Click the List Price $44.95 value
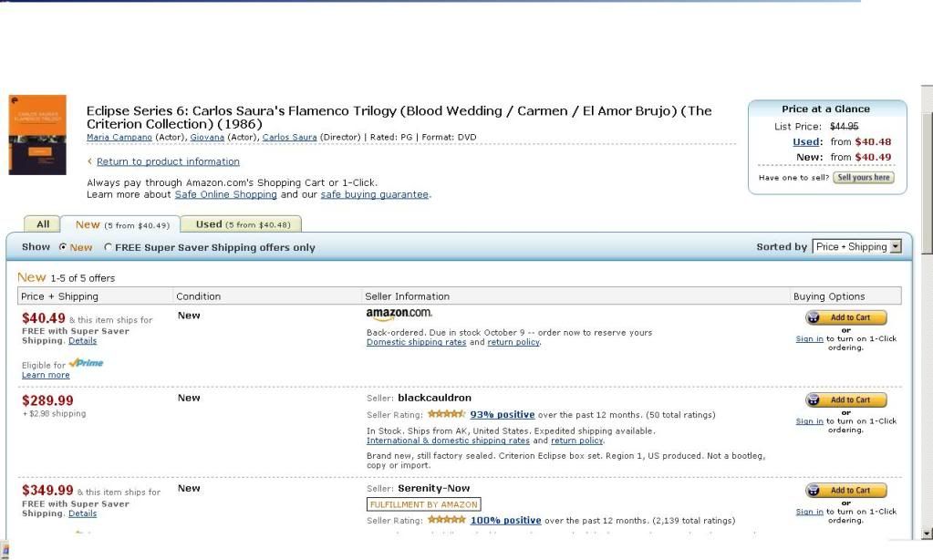The height and width of the screenshot is (560, 933). pyautogui.click(x=844, y=126)
